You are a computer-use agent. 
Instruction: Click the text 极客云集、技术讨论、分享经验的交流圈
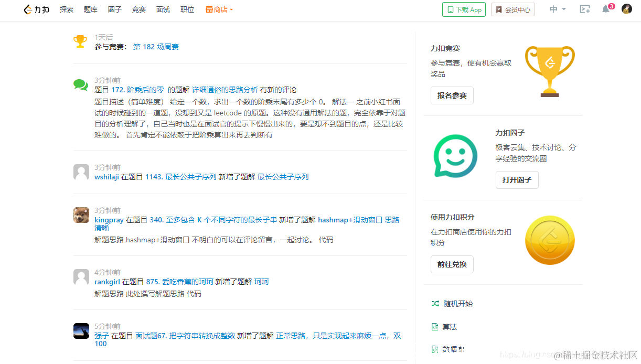[x=536, y=153]
